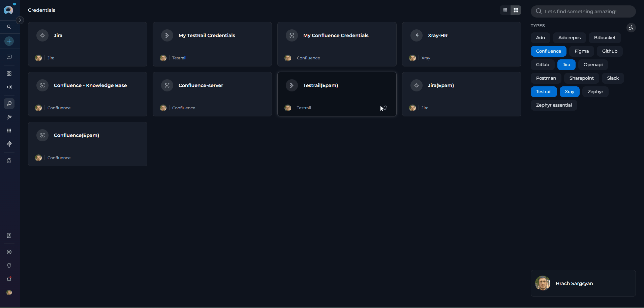644x308 pixels.
Task: Enable the Zephyr essential filter
Action: [x=554, y=105]
